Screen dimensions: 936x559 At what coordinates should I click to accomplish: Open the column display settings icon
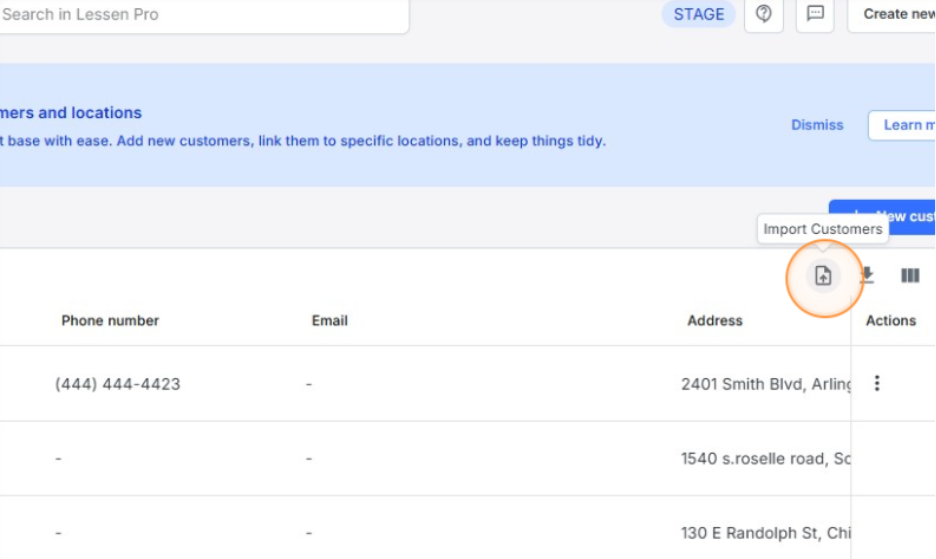910,276
